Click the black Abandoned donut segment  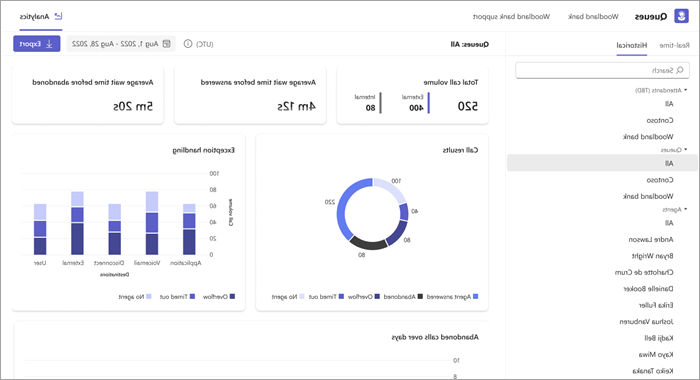[x=369, y=244]
